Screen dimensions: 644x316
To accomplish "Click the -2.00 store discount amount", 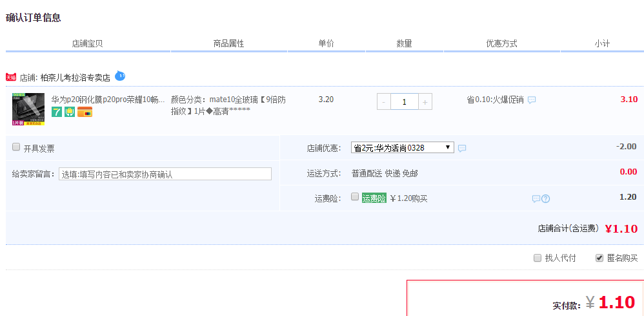I will click(x=627, y=147).
